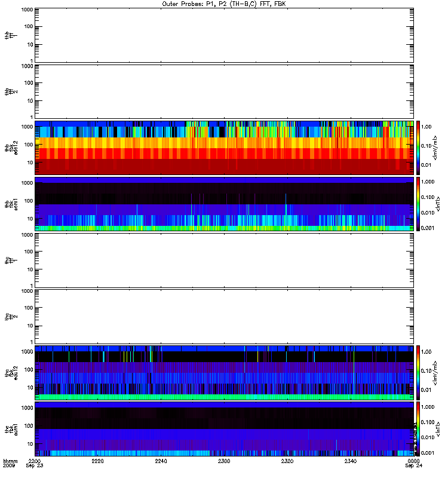The image size is (448, 478).
Task: Click "1.00" on the thc edc12 color bar
Action: [x=426, y=352]
